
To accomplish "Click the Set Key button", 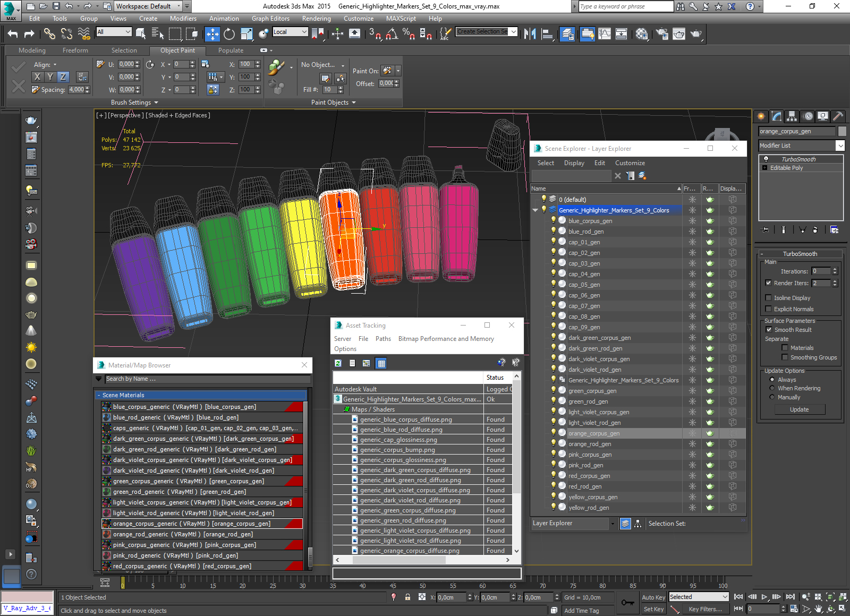I will (x=653, y=609).
